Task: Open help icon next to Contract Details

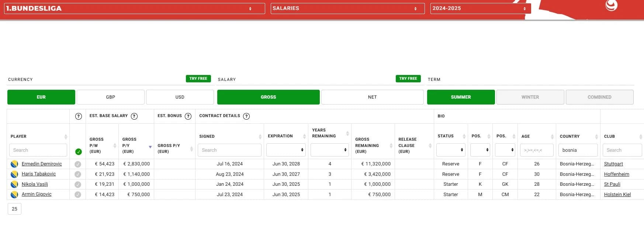Action: click(246, 116)
